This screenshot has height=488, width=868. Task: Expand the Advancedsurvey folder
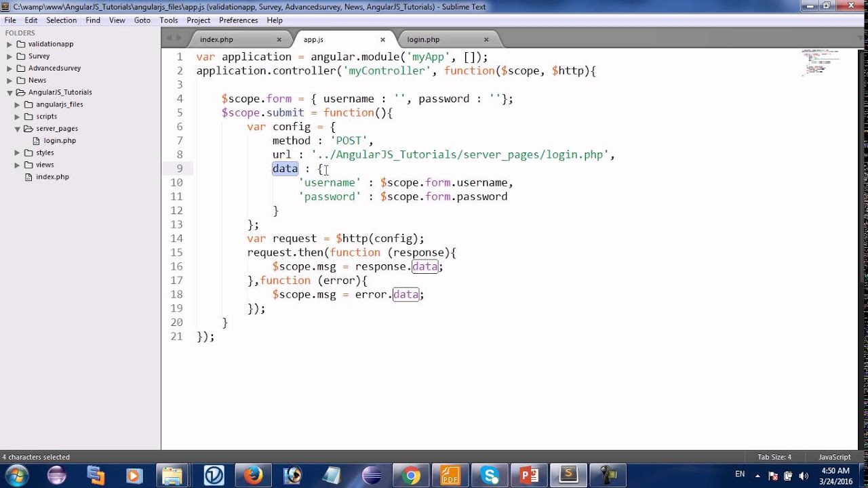[x=9, y=68]
